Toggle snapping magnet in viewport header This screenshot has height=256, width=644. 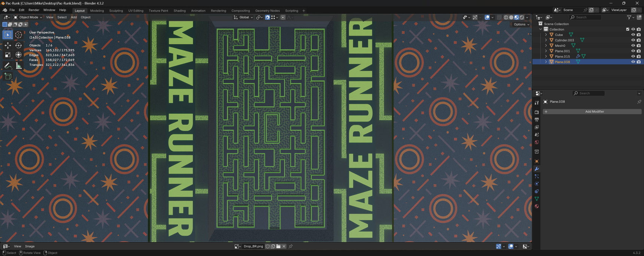268,17
